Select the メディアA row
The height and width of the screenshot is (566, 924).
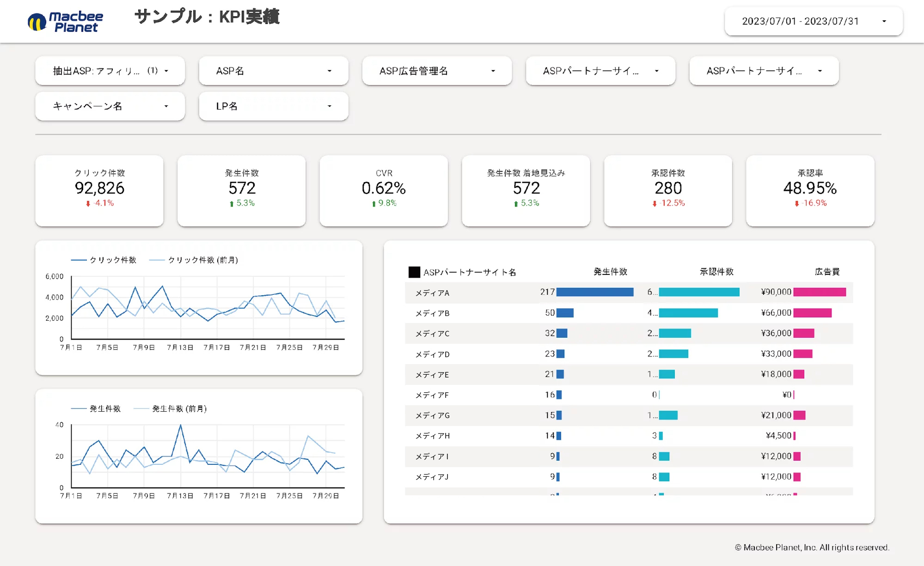click(x=629, y=292)
